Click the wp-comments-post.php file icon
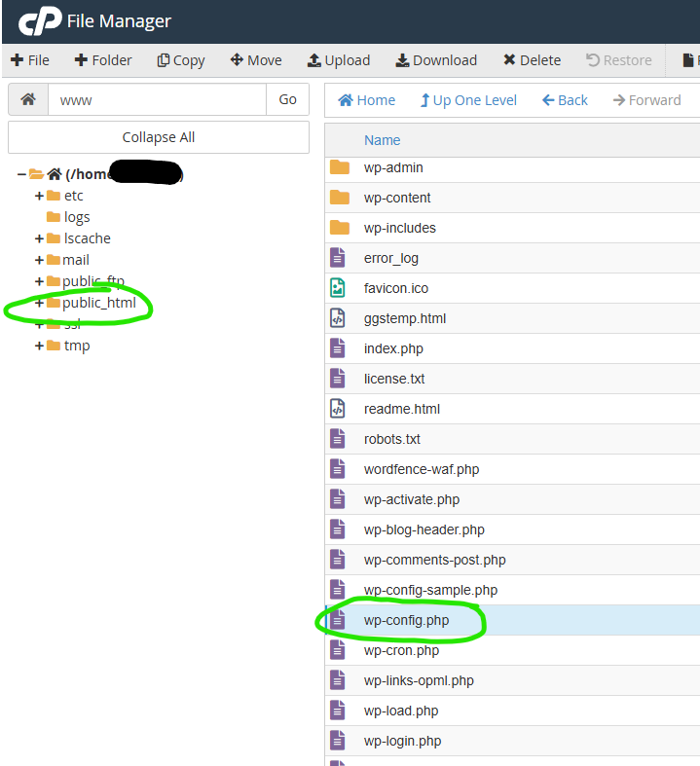700x766 pixels. click(x=338, y=560)
